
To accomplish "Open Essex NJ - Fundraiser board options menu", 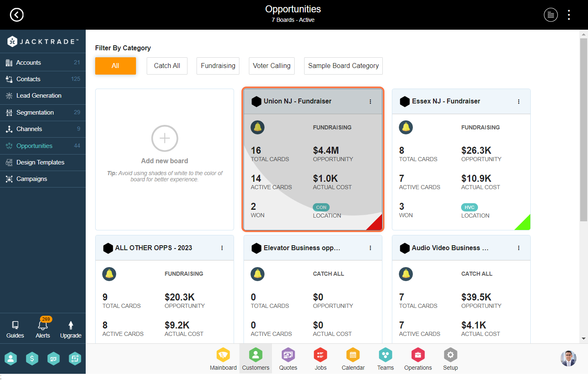I will point(519,101).
